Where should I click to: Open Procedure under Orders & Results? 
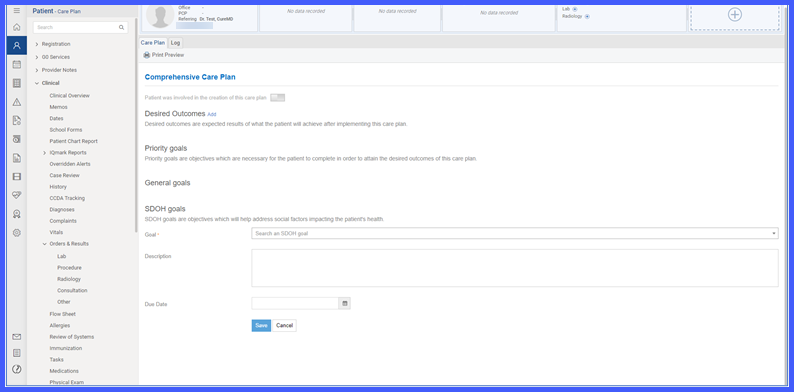[x=69, y=267]
